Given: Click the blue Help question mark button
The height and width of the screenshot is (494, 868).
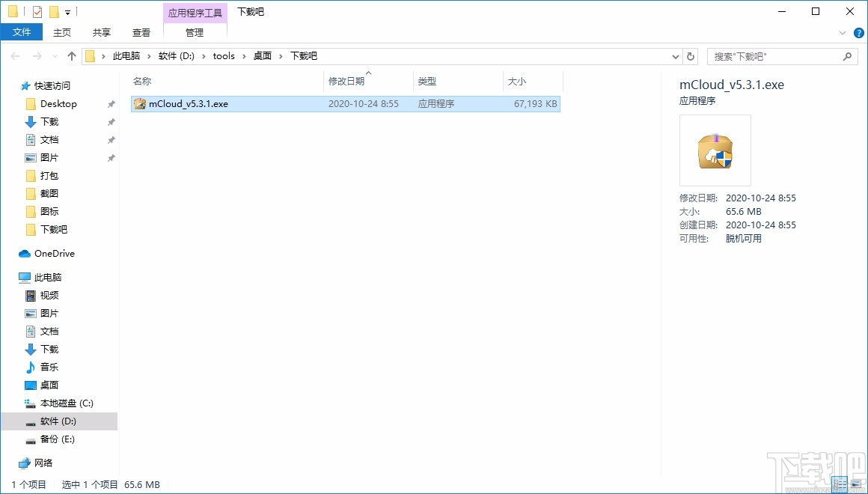Looking at the screenshot, I should tap(861, 32).
